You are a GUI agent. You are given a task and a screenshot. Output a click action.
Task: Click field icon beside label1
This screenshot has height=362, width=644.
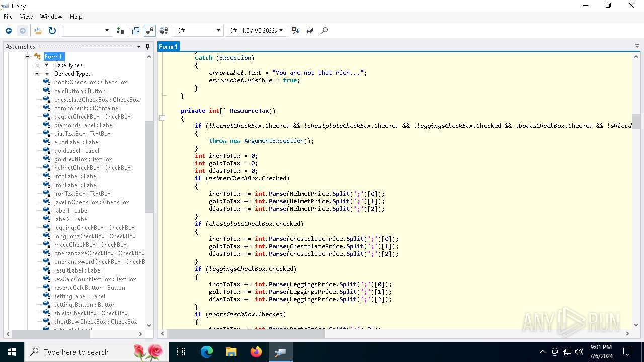[x=47, y=211]
